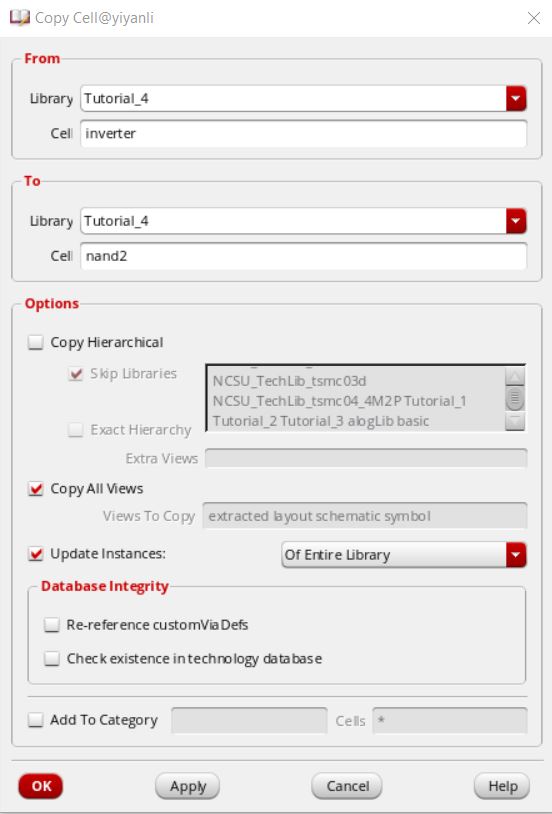Image resolution: width=552 pixels, height=814 pixels.
Task: Close the Copy Cell dialog
Action: click(x=533, y=18)
